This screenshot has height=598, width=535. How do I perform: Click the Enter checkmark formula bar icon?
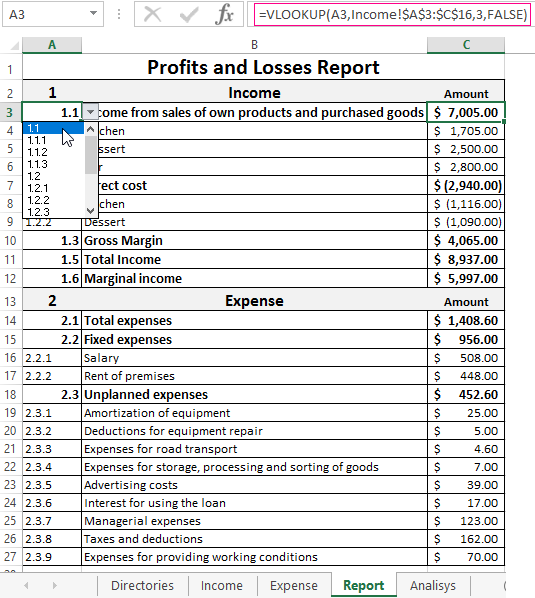[189, 14]
